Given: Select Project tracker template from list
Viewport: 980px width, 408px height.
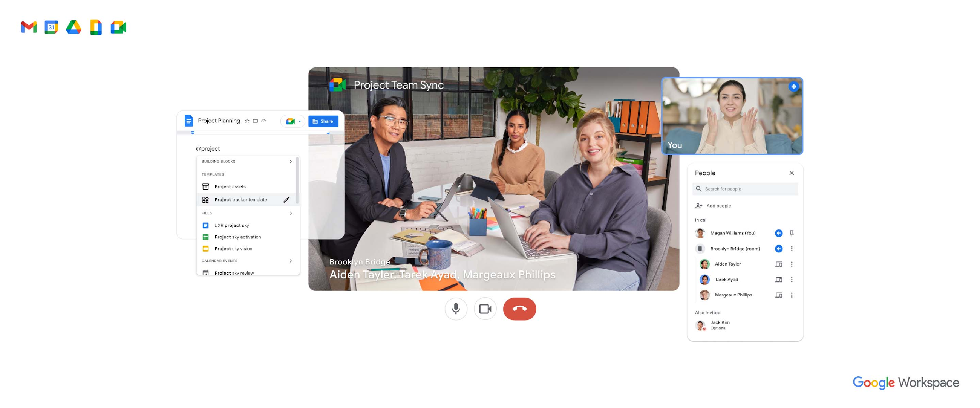Looking at the screenshot, I should (240, 199).
